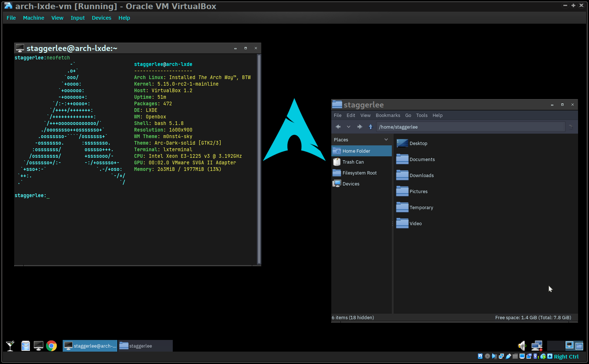The width and height of the screenshot is (589, 364).
Task: Open VirtualBox View menu
Action: [x=57, y=18]
